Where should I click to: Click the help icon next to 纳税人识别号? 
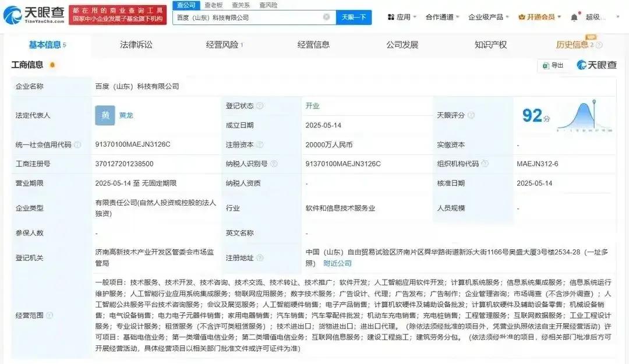tap(274, 164)
